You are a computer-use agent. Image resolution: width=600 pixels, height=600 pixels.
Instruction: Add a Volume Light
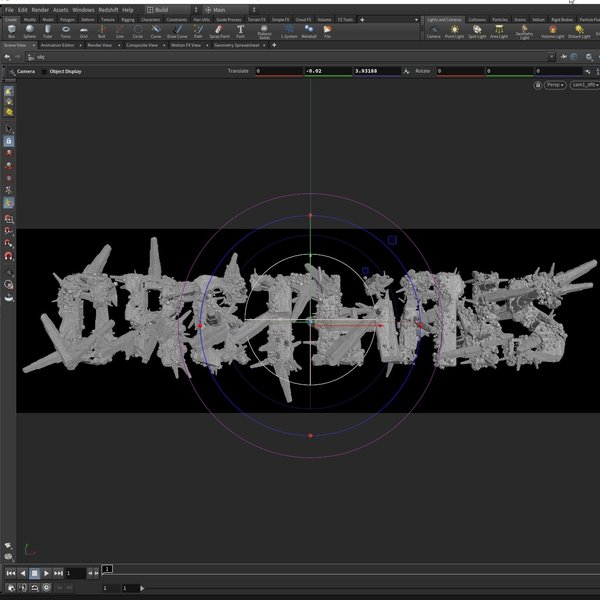point(553,31)
